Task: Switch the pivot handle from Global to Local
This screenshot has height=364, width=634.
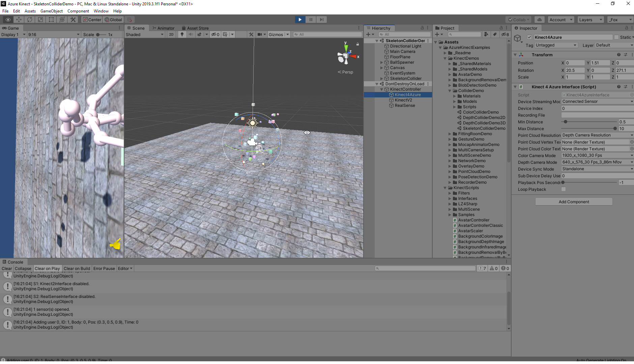Action: 113,20
